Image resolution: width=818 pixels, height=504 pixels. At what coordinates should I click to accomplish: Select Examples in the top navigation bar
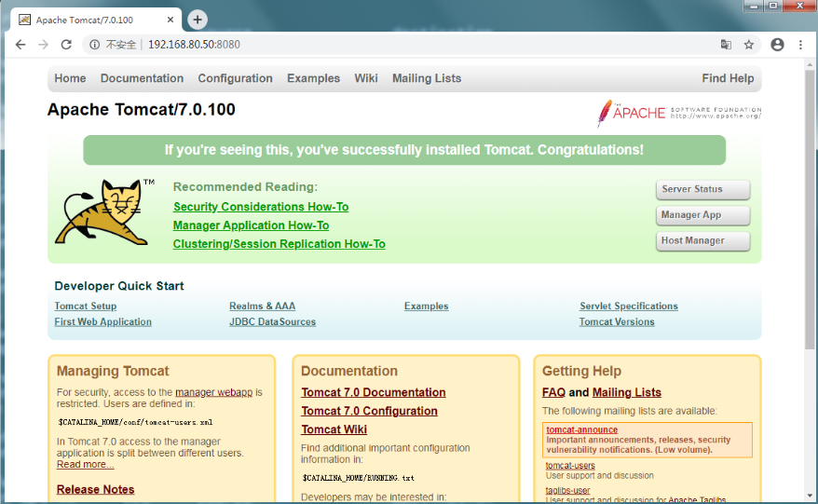point(313,78)
